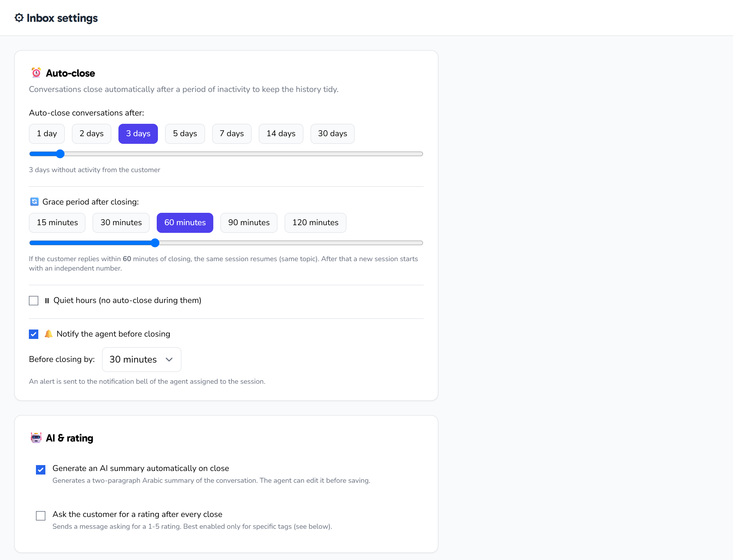The image size is (733, 560).
Task: Select the 30 minutes grace period button
Action: (121, 223)
